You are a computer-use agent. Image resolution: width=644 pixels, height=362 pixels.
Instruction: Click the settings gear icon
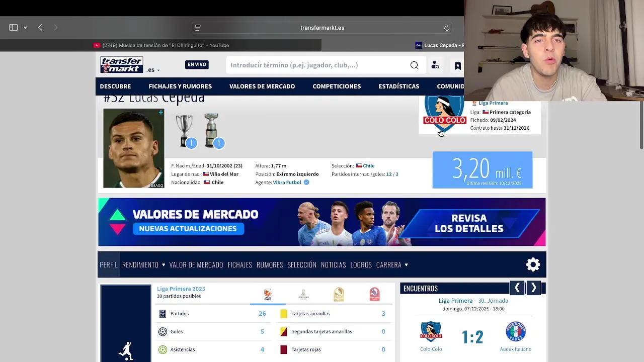[x=533, y=264]
